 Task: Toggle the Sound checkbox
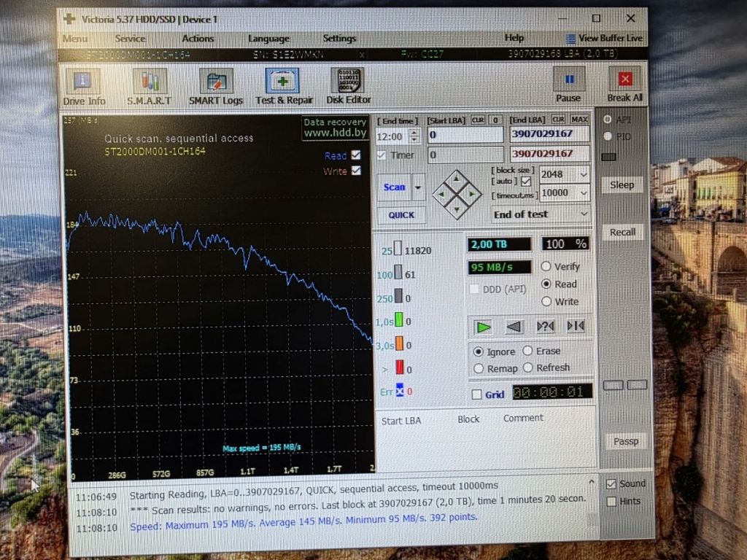[x=611, y=484]
